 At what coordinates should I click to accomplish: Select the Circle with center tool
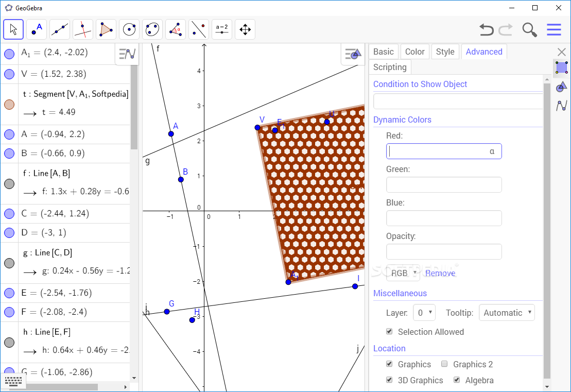point(129,29)
